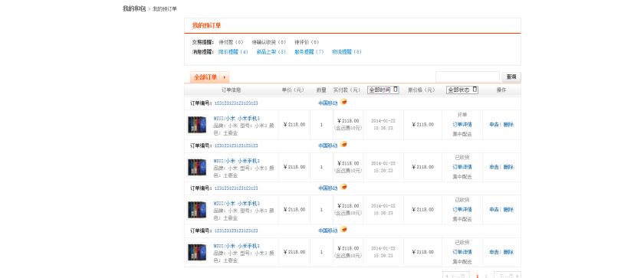
Task: Click 中国移动 seller link in second order
Action: coord(328,146)
